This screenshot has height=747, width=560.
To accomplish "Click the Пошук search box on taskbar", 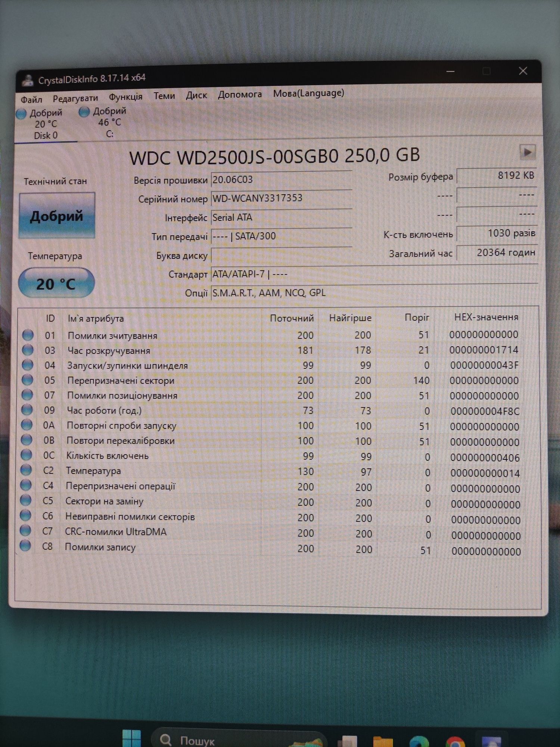I will click(x=239, y=739).
